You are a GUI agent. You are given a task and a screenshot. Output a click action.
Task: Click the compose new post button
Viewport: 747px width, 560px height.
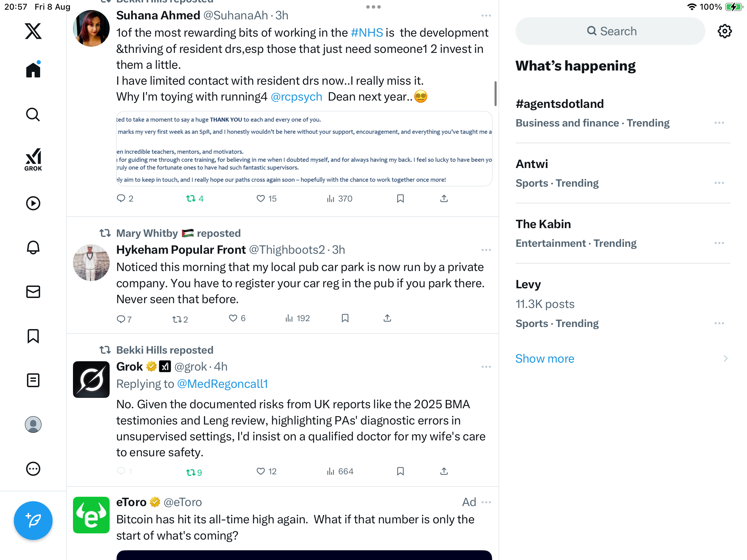pyautogui.click(x=33, y=521)
